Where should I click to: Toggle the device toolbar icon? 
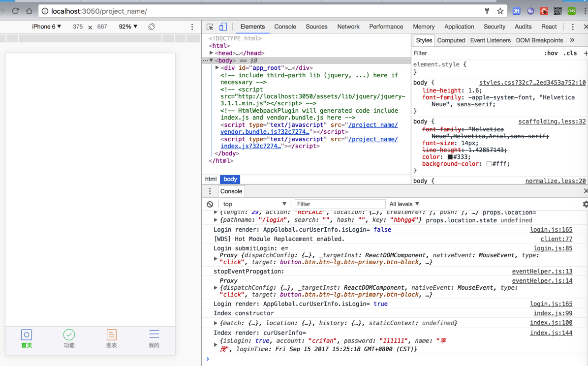point(223,27)
